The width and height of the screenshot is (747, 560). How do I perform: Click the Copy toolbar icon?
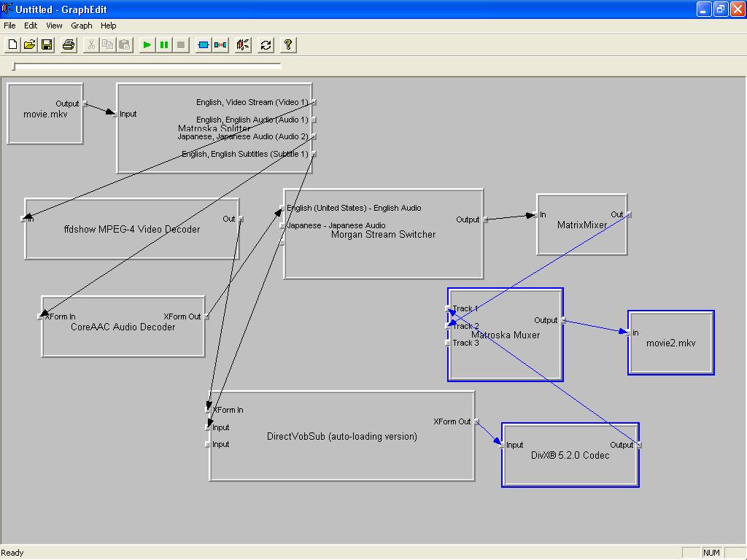tap(108, 44)
